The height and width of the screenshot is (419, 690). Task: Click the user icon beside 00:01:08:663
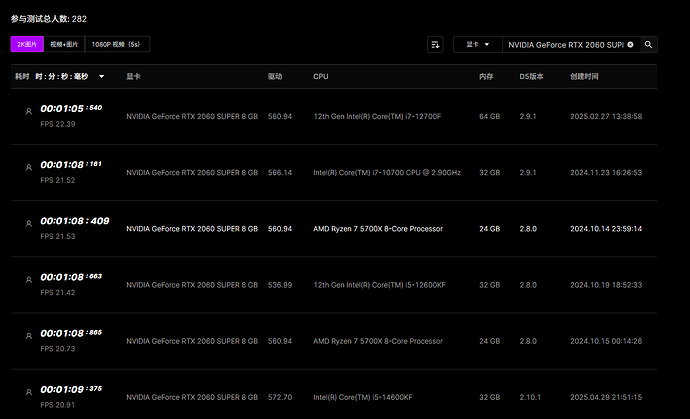point(29,279)
